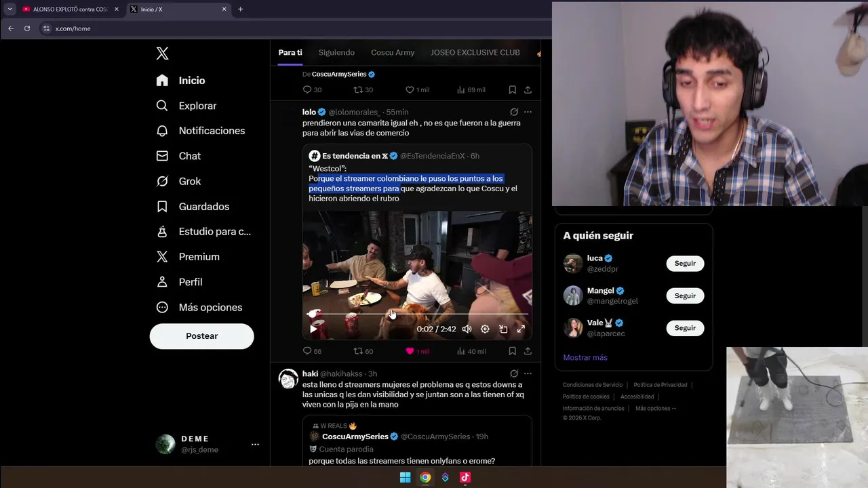Open haki's profile avatar

coord(288,379)
